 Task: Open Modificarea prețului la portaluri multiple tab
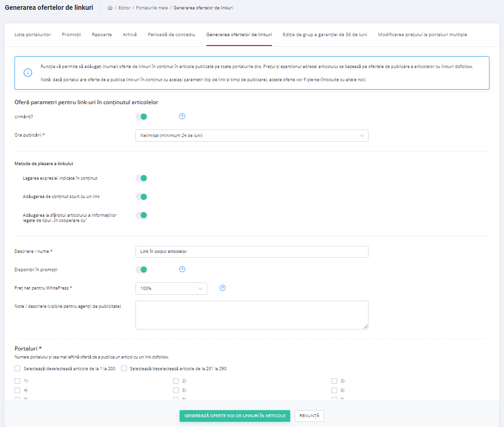coord(422,34)
